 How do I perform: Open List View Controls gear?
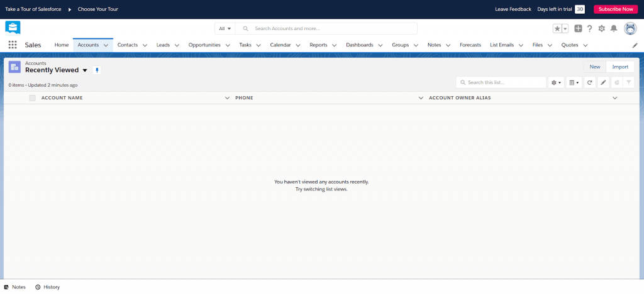pyautogui.click(x=556, y=82)
